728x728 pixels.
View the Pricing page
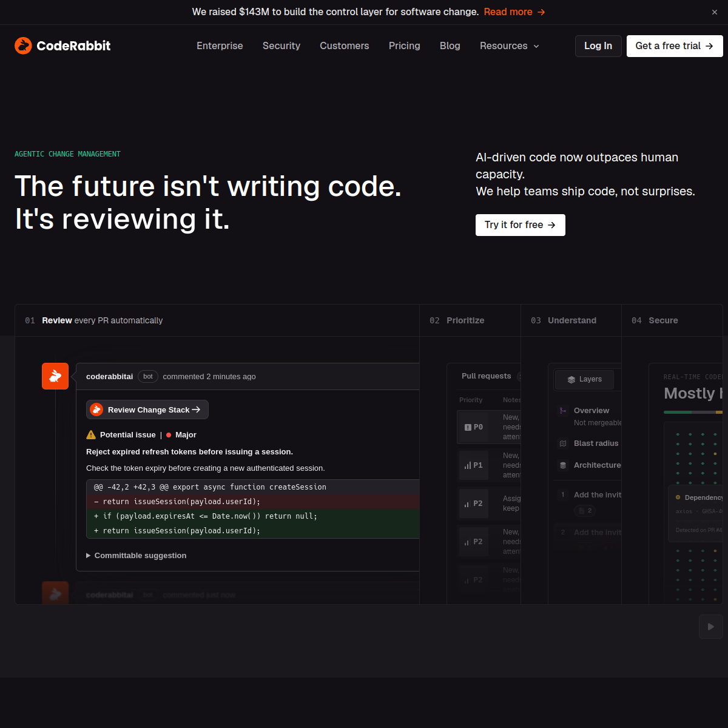pyautogui.click(x=405, y=46)
